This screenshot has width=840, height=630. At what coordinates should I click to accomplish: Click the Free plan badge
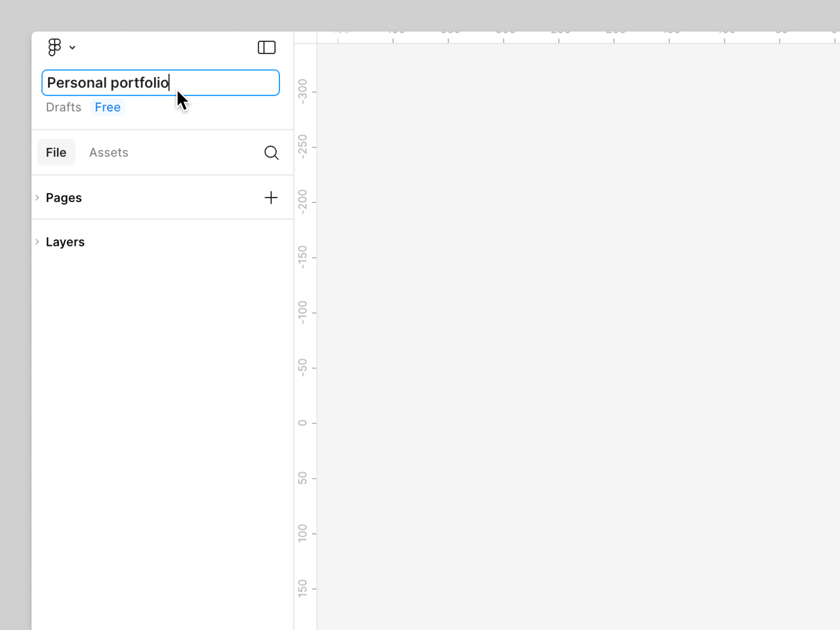(x=108, y=107)
